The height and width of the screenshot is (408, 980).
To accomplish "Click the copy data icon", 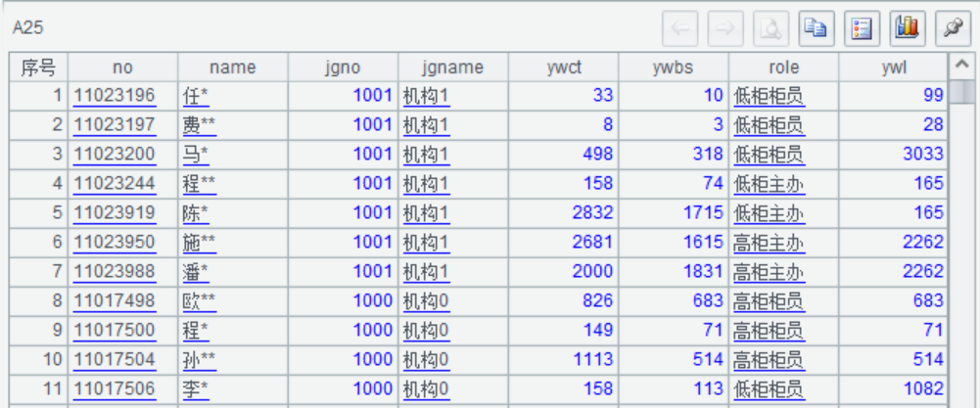I will click(x=816, y=28).
